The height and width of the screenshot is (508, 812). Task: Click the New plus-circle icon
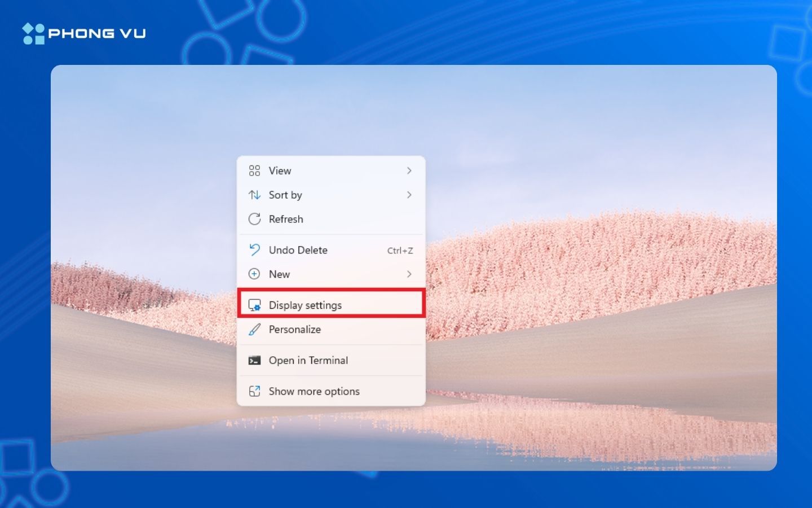point(255,274)
